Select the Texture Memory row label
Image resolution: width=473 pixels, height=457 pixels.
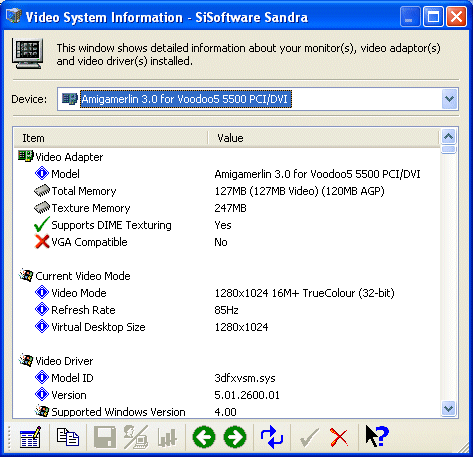coord(91,208)
